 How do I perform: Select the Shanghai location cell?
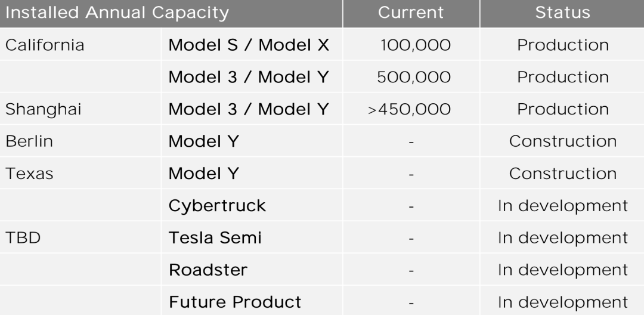point(44,110)
